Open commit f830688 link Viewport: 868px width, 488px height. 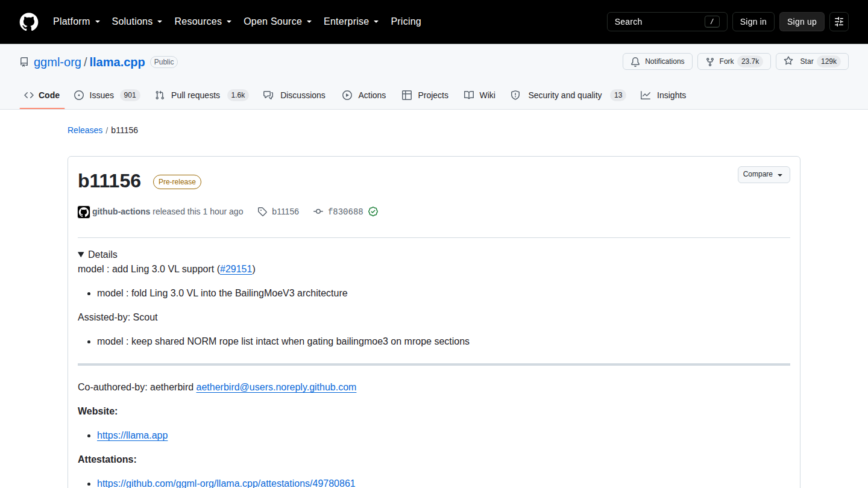[x=345, y=211]
